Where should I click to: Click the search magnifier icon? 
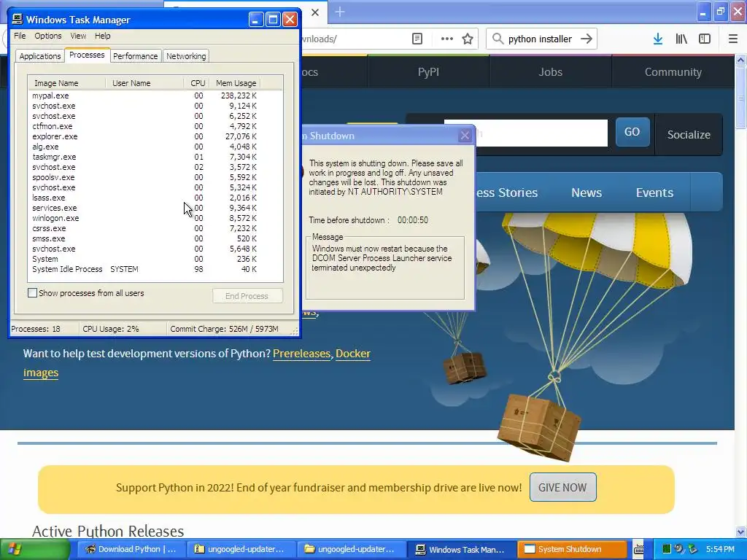[x=498, y=39]
